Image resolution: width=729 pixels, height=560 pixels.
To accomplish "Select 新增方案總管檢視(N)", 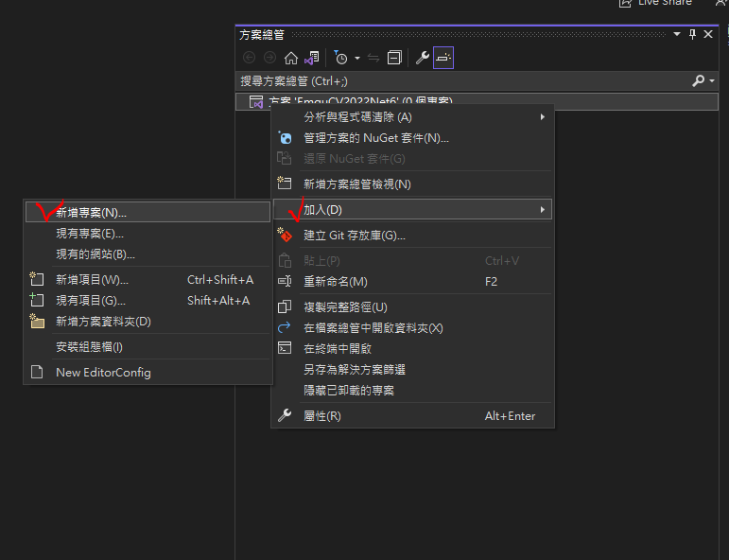I will [413, 184].
